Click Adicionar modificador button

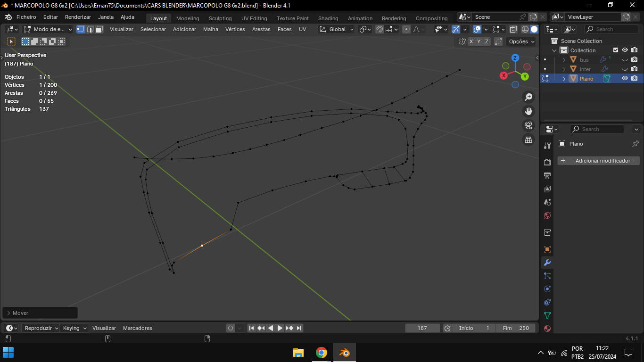tap(599, 161)
